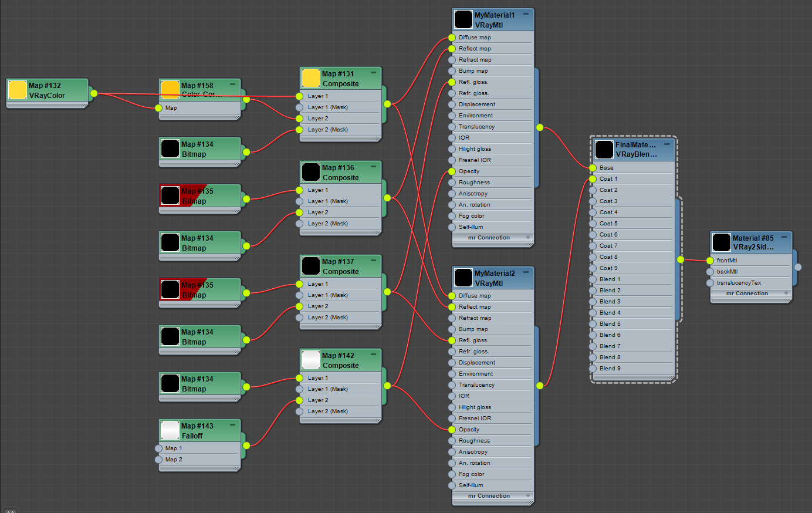This screenshot has width=812, height=513.
Task: Expand the mr Connection rollout on MyMaterial2
Action: click(527, 496)
